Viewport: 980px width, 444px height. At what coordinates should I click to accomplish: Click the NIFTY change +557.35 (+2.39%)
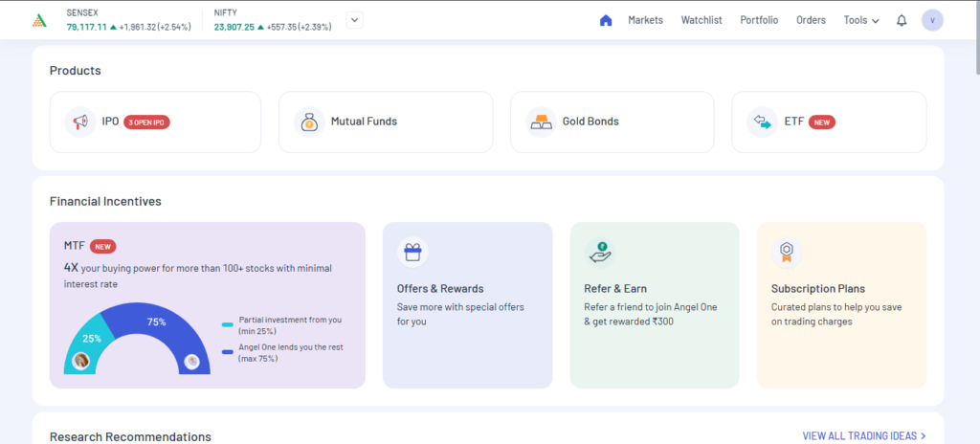point(300,27)
